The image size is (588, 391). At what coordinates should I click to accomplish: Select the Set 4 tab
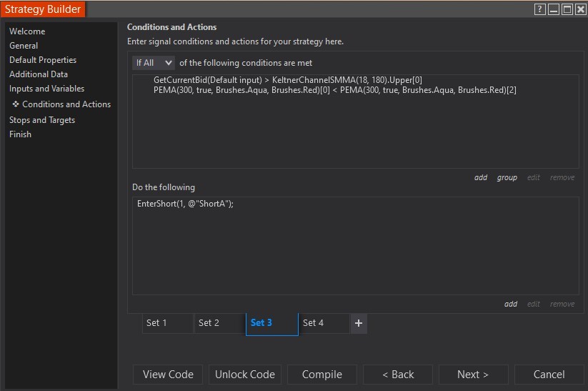click(x=324, y=323)
